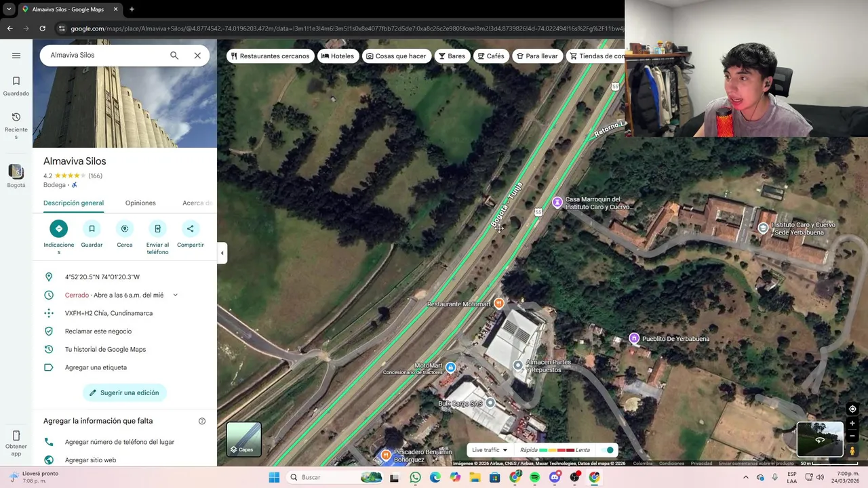Click the MotoMart concesionario marker

coord(451,367)
